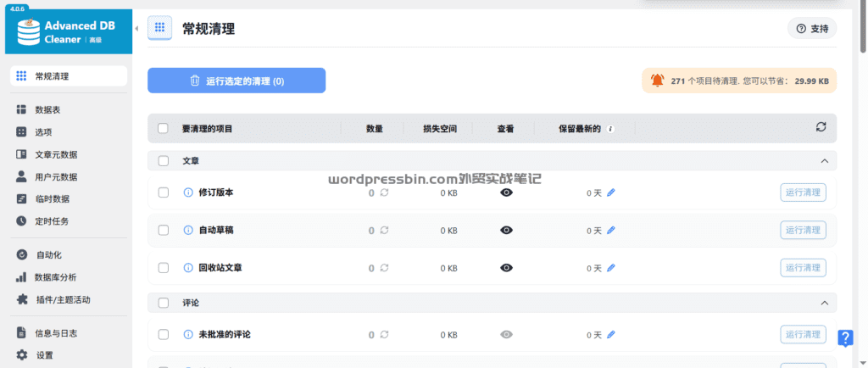Toggle the select-all checkbox in table header
Image resolution: width=868 pixels, height=368 pixels.
pos(163,128)
